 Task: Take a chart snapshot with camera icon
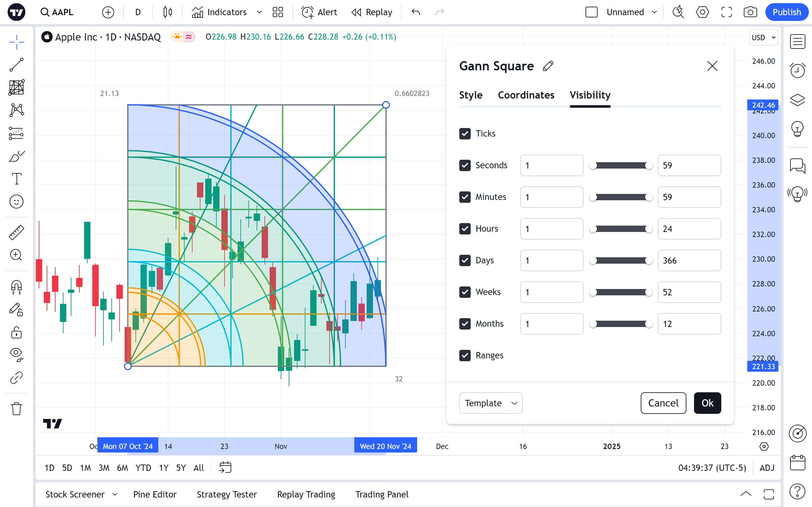pyautogui.click(x=750, y=12)
